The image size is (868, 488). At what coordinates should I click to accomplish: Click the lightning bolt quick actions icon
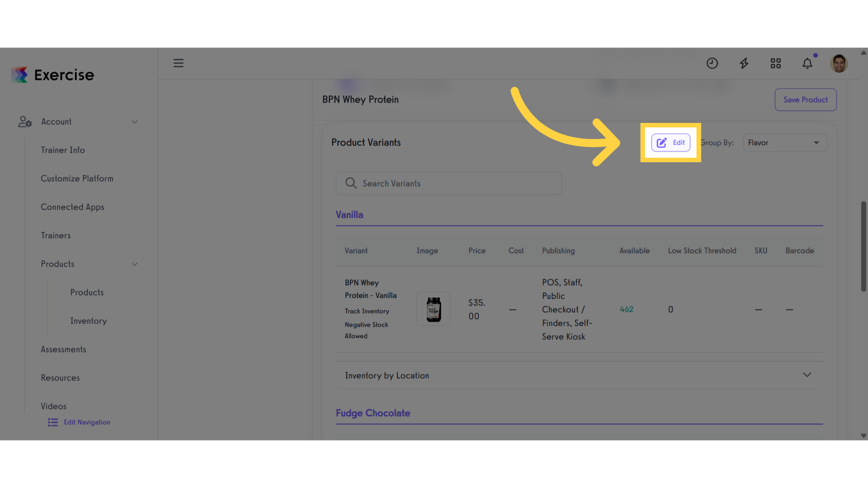744,63
